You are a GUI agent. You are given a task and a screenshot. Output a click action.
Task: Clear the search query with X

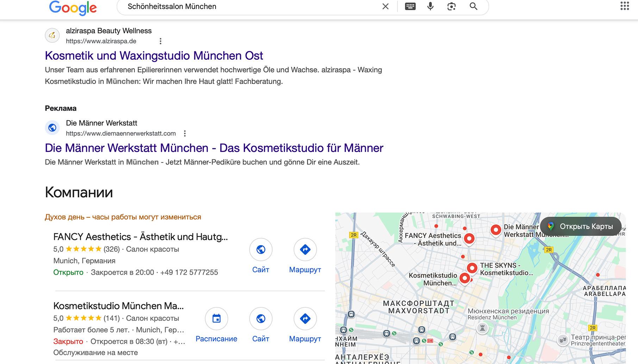click(x=386, y=6)
